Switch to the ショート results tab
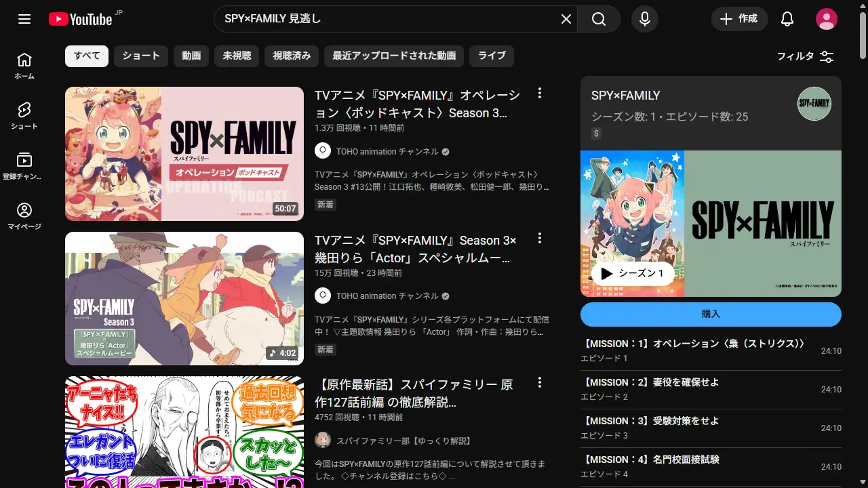 [140, 56]
